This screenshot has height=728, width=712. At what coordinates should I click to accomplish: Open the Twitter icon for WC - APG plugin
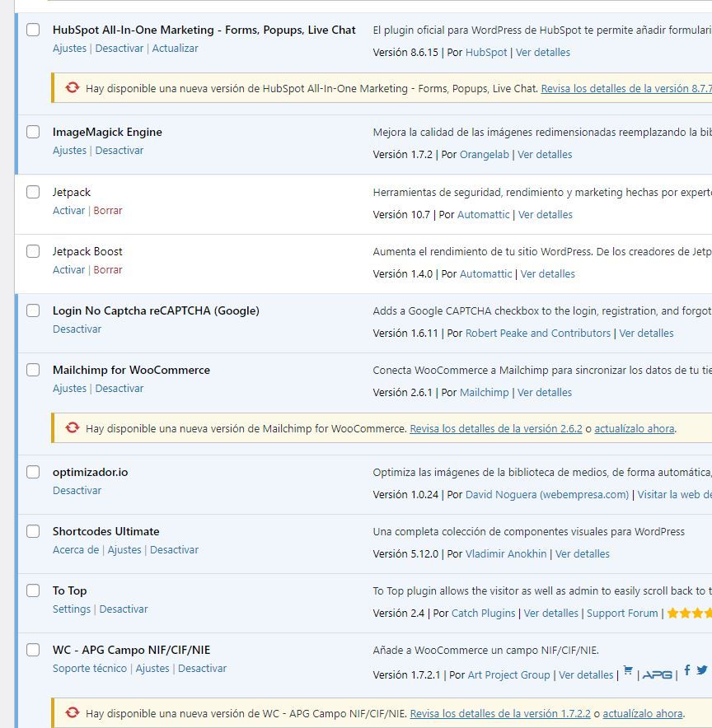coord(702,670)
